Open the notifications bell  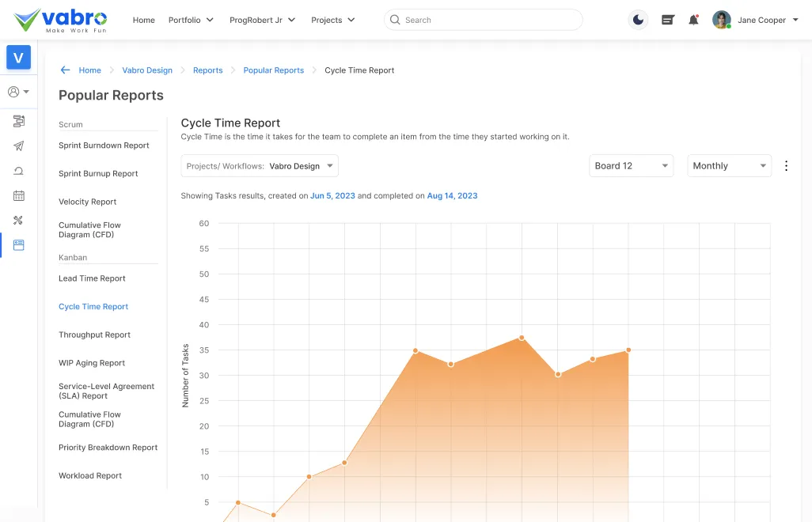coord(693,19)
